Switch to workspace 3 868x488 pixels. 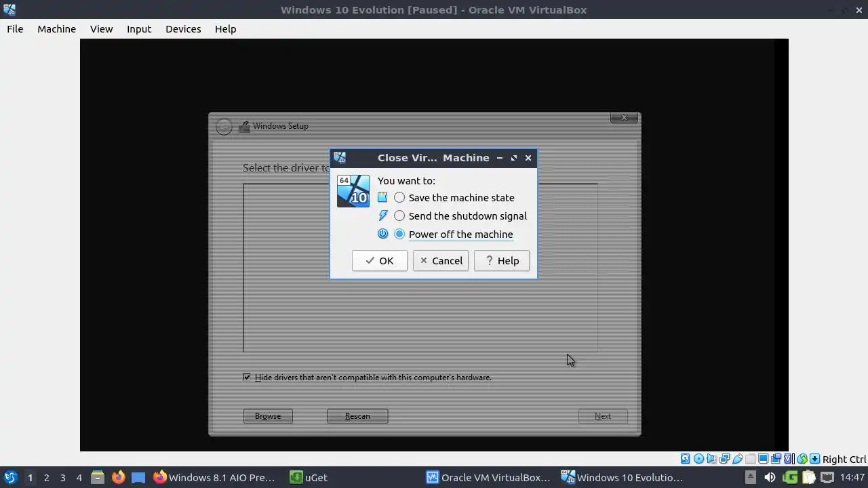pos(62,477)
